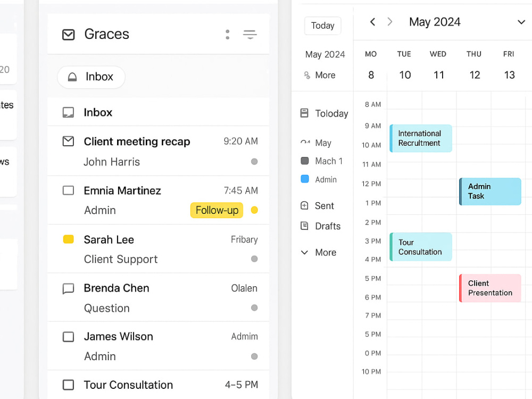Select Wednesday 11 column header
The height and width of the screenshot is (399, 532).
[438, 65]
